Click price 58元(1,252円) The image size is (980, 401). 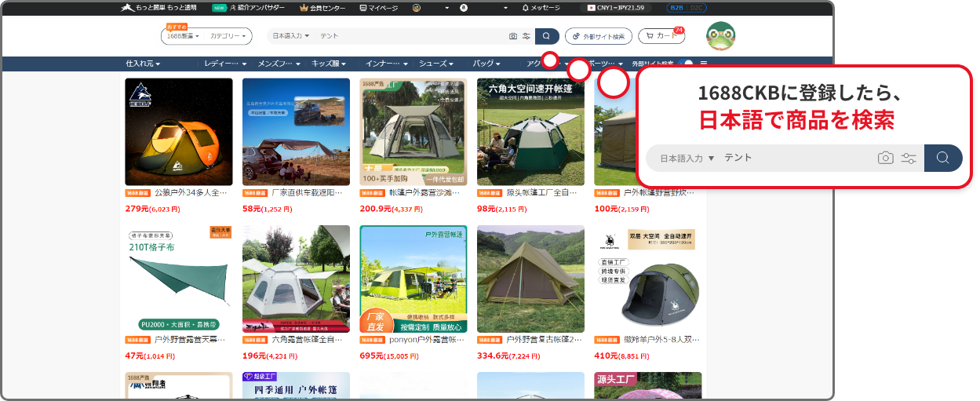pyautogui.click(x=267, y=209)
